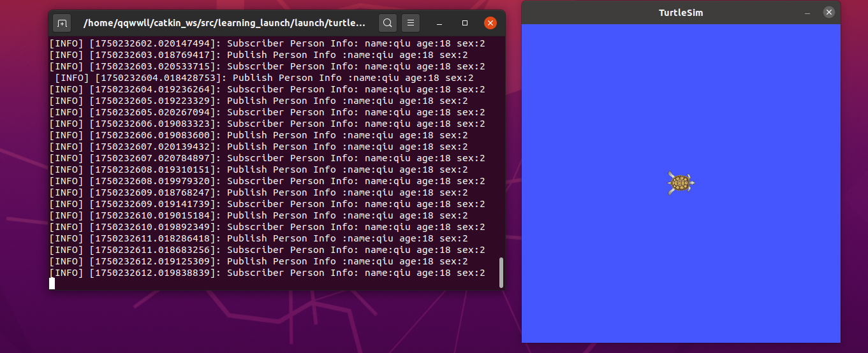Click log line with timestamp 1750232612.019125309
Viewport: 868px width, 353px height.
258,261
